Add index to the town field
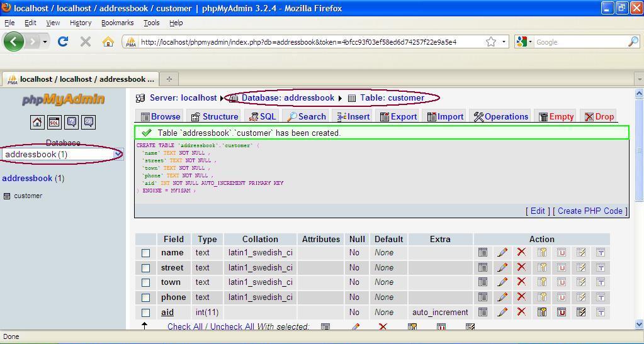644x344 pixels. click(x=581, y=282)
